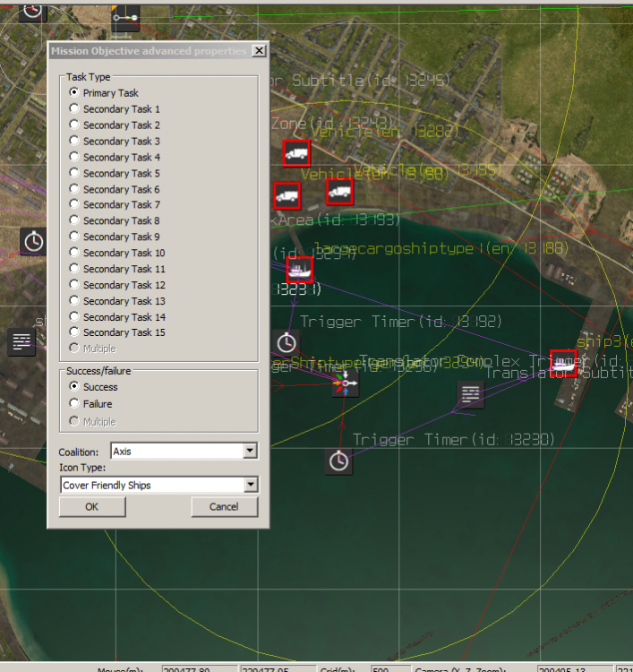633x672 pixels.
Task: Click the subtitle text icon at left edge
Action: click(x=21, y=341)
